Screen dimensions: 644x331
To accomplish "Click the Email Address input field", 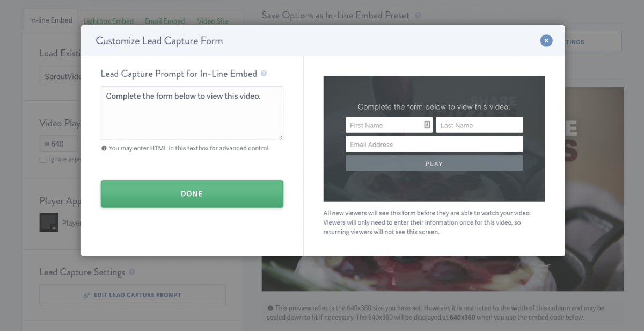I will (434, 144).
